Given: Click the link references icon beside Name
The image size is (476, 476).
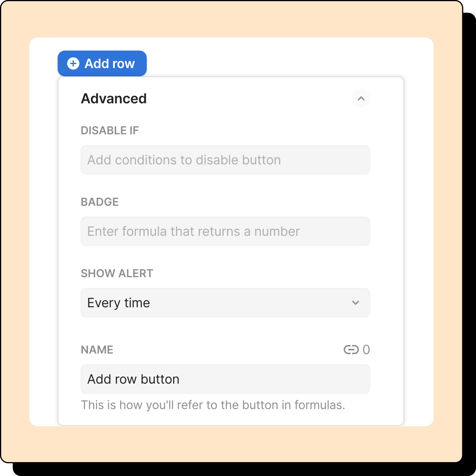Looking at the screenshot, I should click(x=351, y=349).
